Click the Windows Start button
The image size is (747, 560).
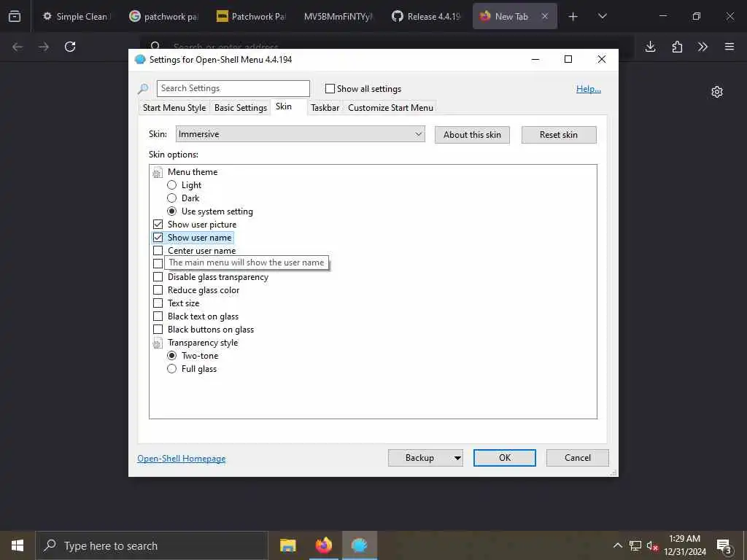(18, 545)
